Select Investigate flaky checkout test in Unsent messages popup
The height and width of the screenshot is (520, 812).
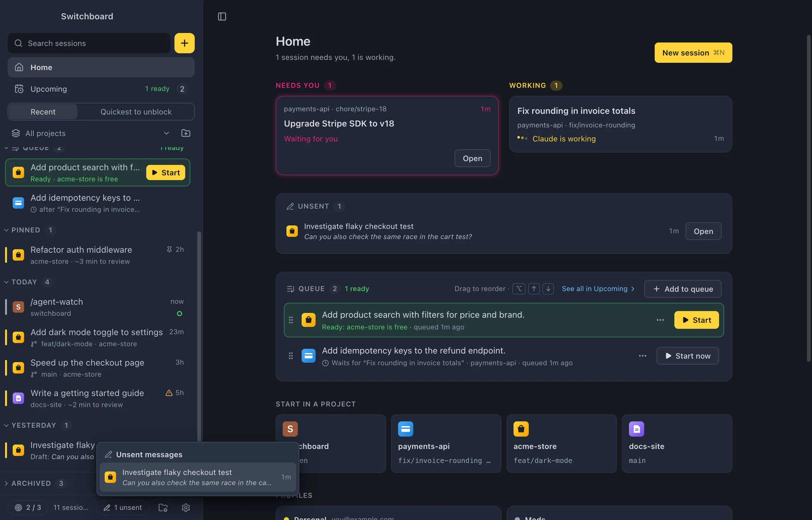[x=198, y=477]
